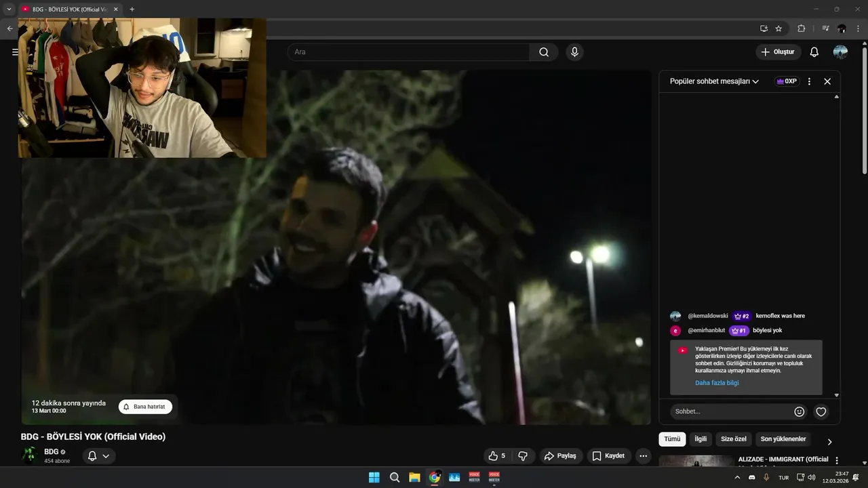Open options for the ALIZADE - IMMIGRANT video
Image resolution: width=868 pixels, height=488 pixels.
(x=837, y=460)
